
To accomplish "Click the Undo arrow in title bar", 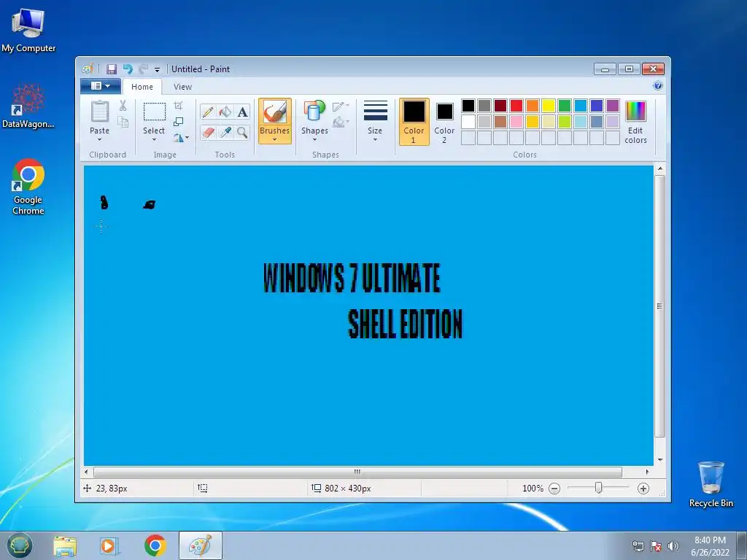I will (128, 69).
